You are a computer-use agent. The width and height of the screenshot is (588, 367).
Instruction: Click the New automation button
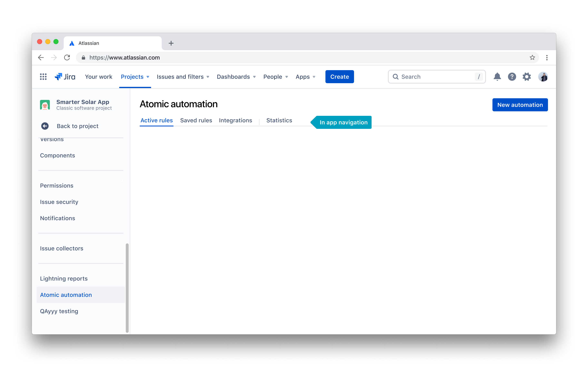(x=520, y=105)
